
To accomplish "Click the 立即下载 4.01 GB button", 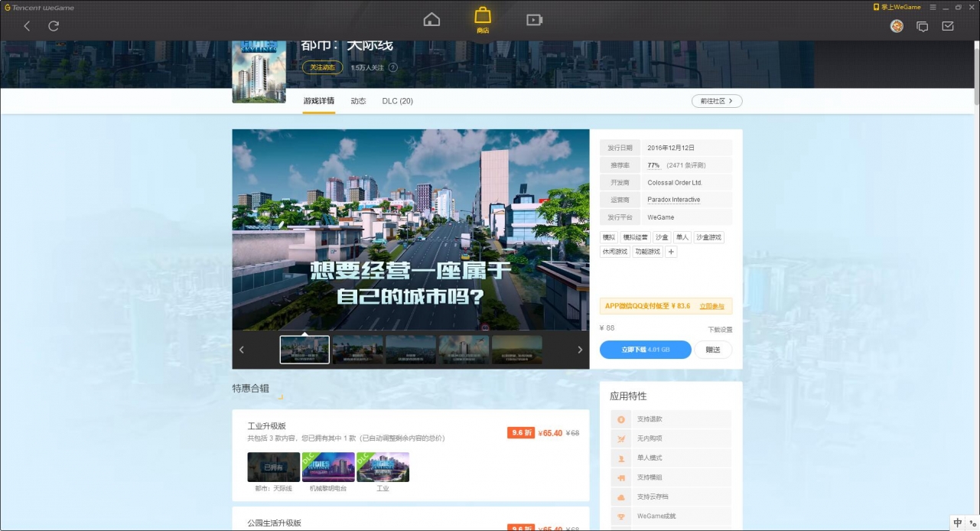I will click(646, 350).
